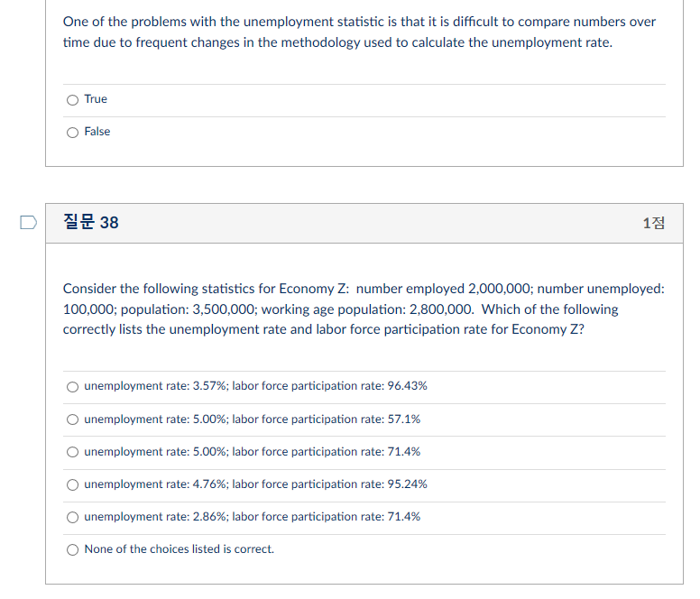Click the 'True' answer label text
Image resolution: width=700 pixels, height=599 pixels.
[x=96, y=99]
